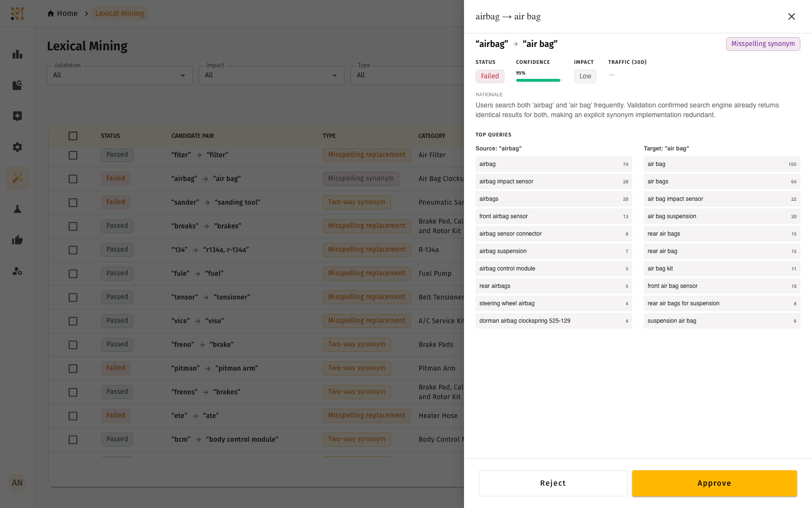
Task: Select the "steering wheel airbag" query
Action: pyautogui.click(x=554, y=303)
